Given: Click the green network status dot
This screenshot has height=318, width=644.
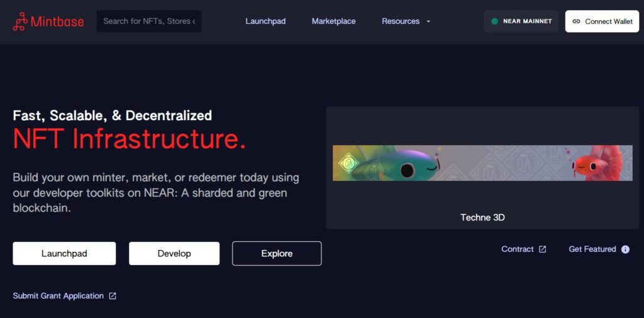Looking at the screenshot, I should click(x=494, y=21).
